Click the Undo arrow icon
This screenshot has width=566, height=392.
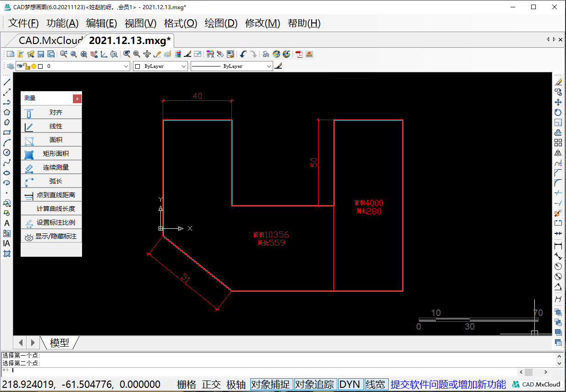pyautogui.click(x=243, y=54)
